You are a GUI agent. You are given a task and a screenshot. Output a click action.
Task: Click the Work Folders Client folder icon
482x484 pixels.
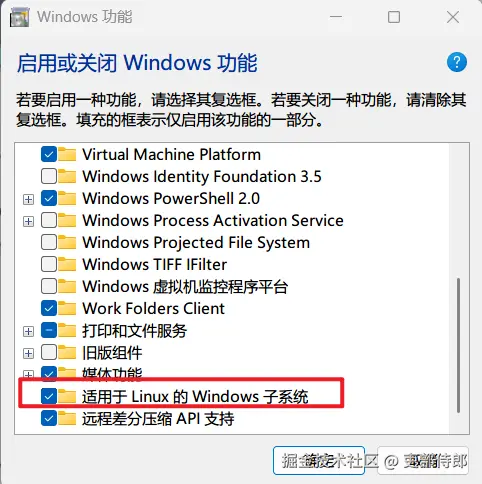(x=67, y=308)
